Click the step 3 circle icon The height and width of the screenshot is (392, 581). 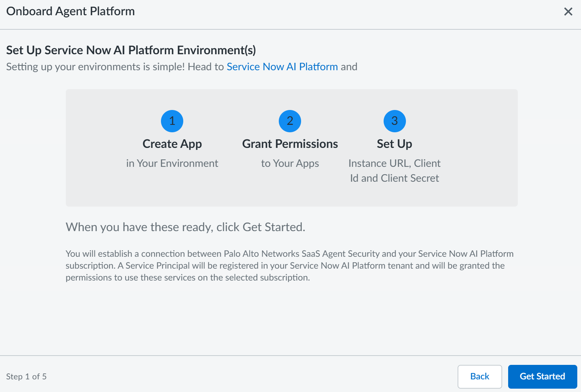click(394, 121)
